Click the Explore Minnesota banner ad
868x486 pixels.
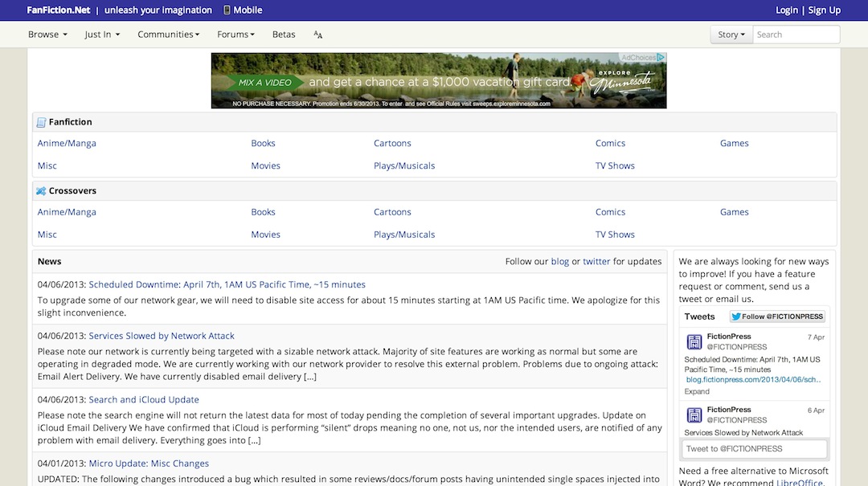439,80
